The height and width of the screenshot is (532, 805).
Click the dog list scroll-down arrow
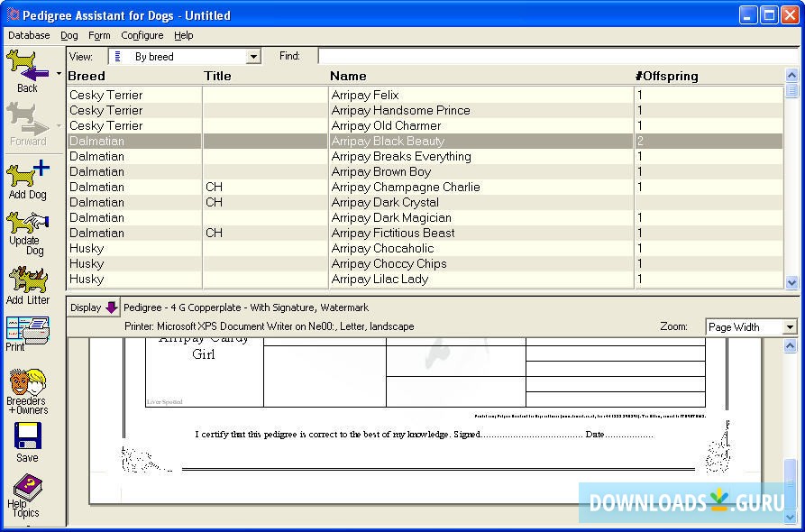click(x=791, y=282)
